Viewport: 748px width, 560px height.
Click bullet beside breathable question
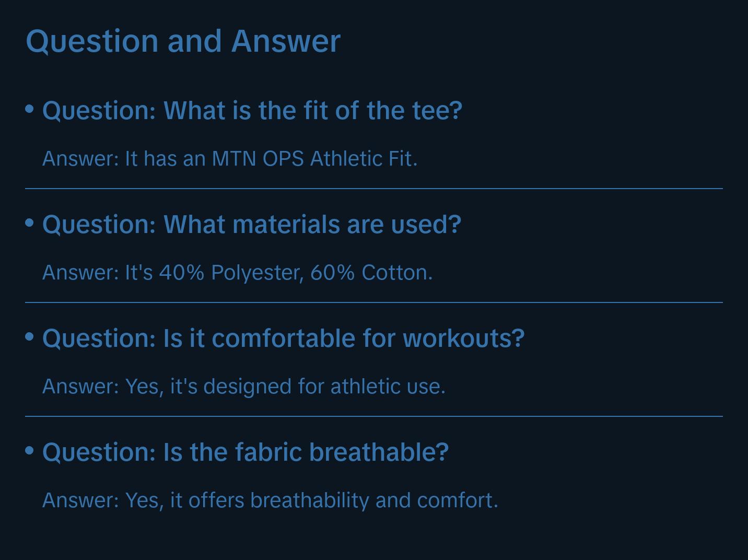coord(30,450)
